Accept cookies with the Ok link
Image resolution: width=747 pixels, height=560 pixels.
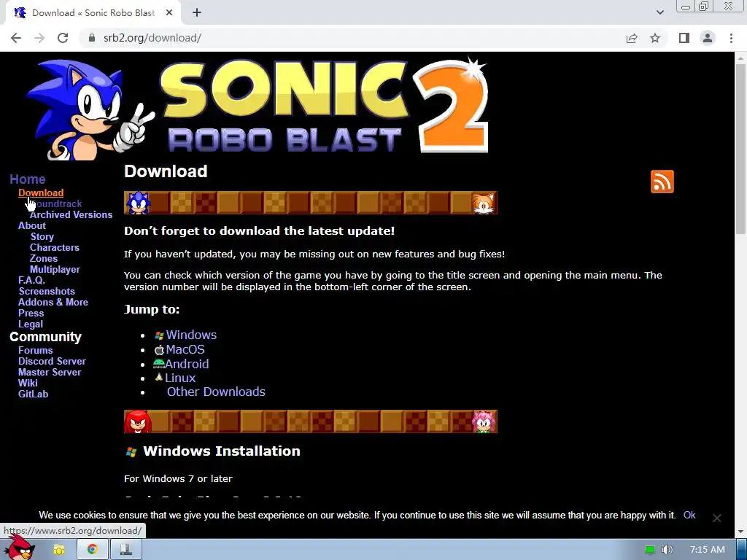[689, 516]
